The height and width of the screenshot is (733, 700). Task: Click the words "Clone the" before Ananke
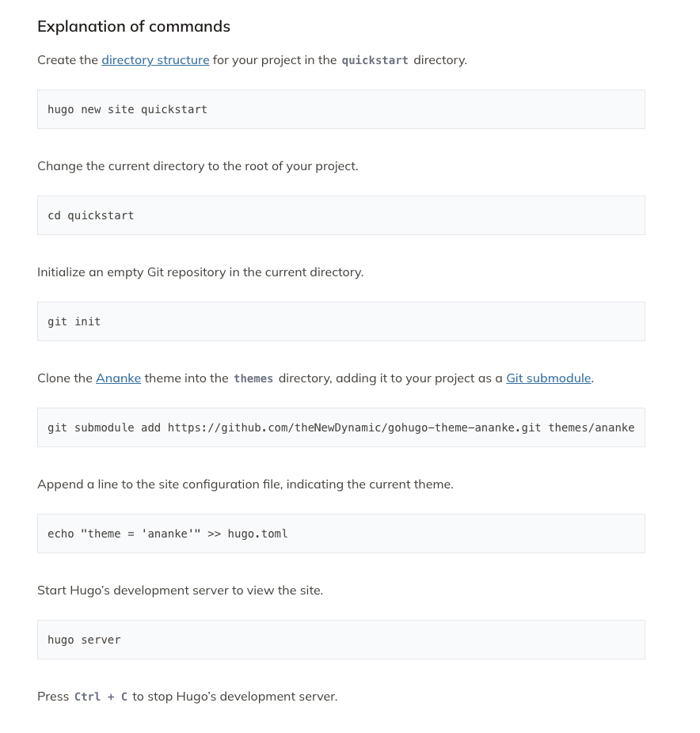(65, 378)
